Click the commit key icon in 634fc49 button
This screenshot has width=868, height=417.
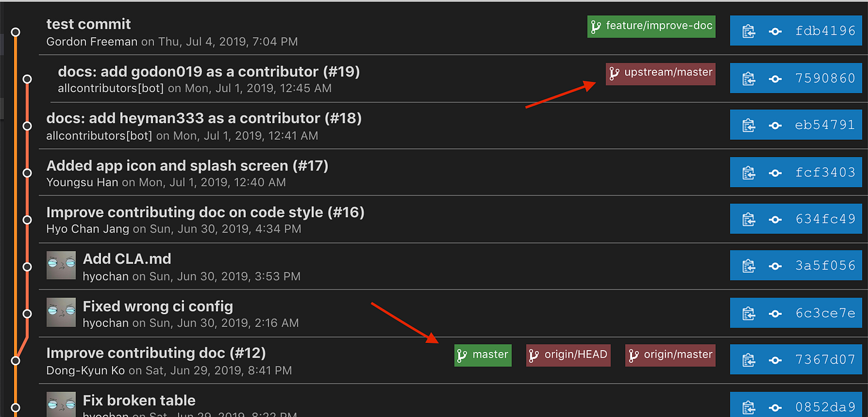point(775,218)
